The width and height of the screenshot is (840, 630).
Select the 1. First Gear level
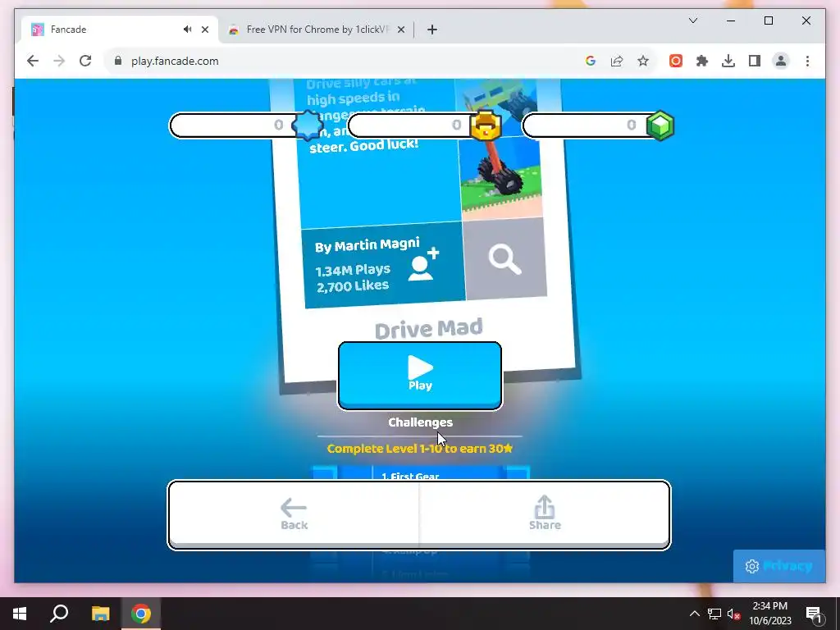pos(410,476)
